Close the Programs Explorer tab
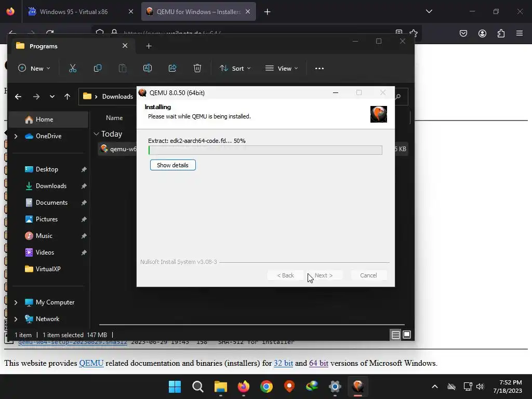Viewport: 532px width, 399px height. pyautogui.click(x=125, y=46)
